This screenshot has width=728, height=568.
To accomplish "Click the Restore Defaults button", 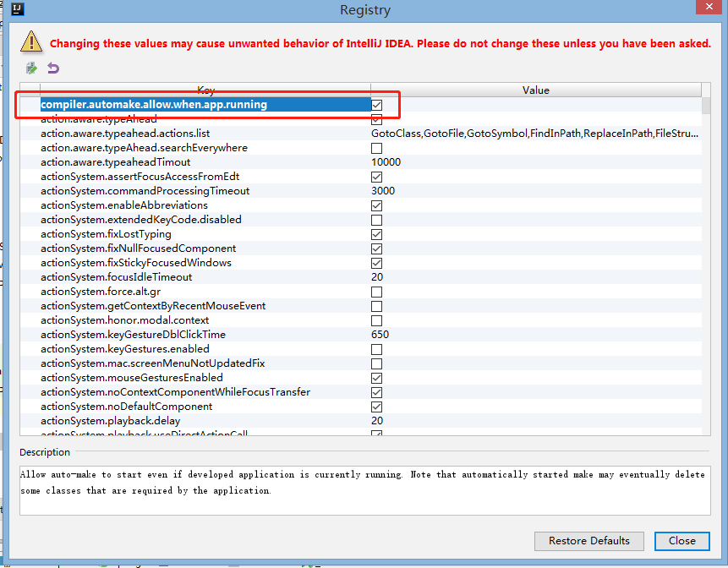I will pyautogui.click(x=588, y=541).
